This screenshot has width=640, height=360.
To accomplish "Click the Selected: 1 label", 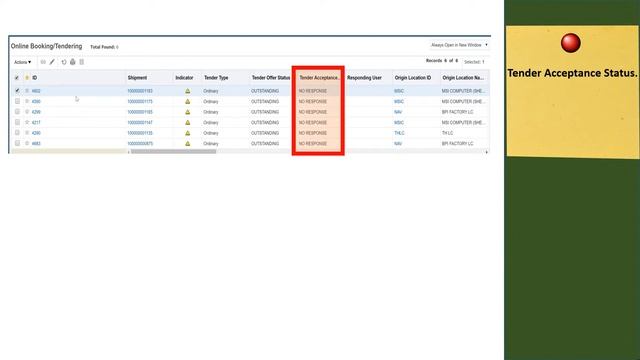I will coord(474,62).
